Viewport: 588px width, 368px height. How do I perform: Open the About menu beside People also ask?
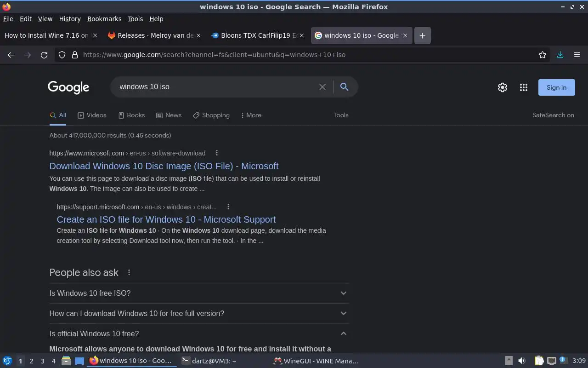point(129,272)
